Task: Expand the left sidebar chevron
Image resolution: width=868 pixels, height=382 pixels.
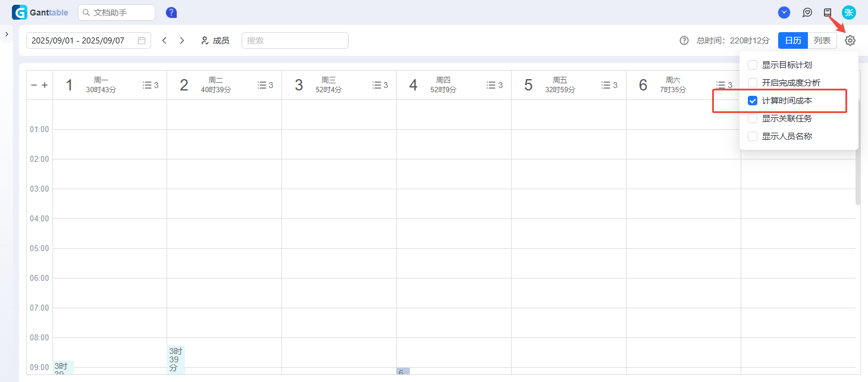Action: 7,35
